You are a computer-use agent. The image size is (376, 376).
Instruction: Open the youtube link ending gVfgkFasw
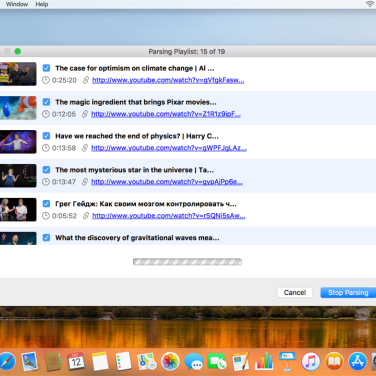click(x=168, y=80)
